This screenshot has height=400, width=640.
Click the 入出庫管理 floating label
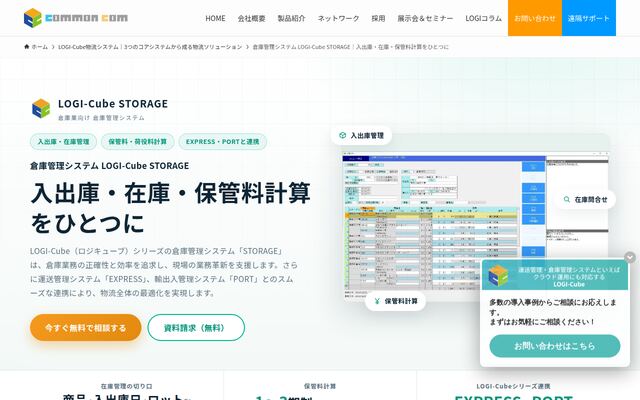point(361,136)
